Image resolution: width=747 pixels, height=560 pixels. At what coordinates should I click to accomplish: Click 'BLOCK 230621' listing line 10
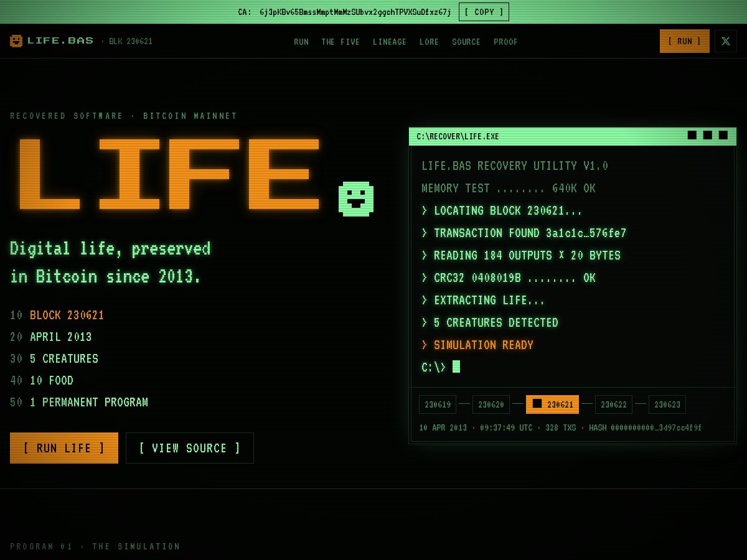(x=67, y=315)
